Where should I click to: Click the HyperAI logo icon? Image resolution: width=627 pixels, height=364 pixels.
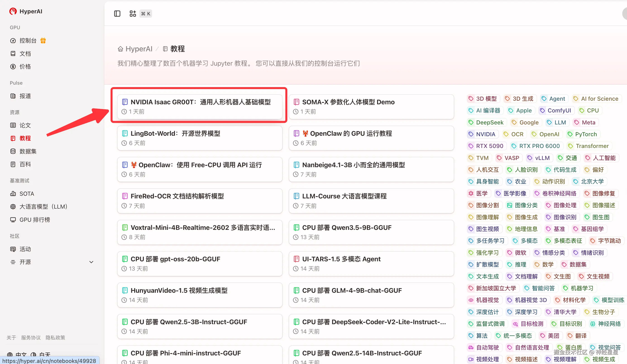click(x=13, y=11)
